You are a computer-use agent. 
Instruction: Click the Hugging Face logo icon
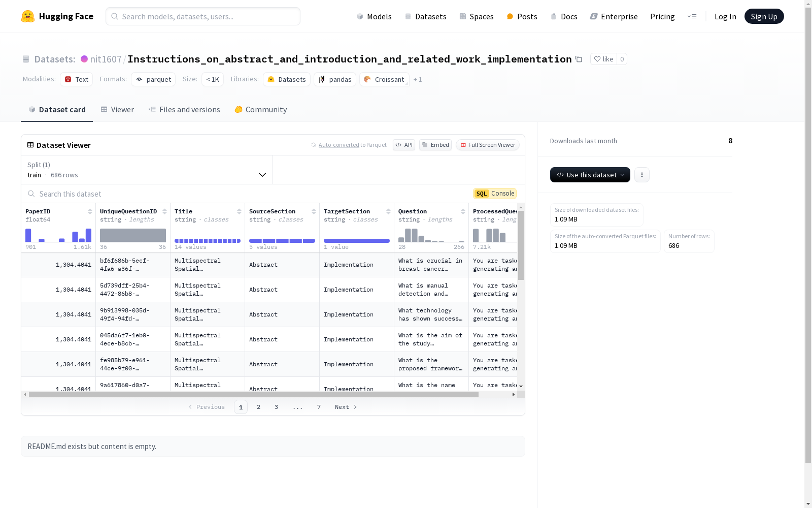click(28, 16)
